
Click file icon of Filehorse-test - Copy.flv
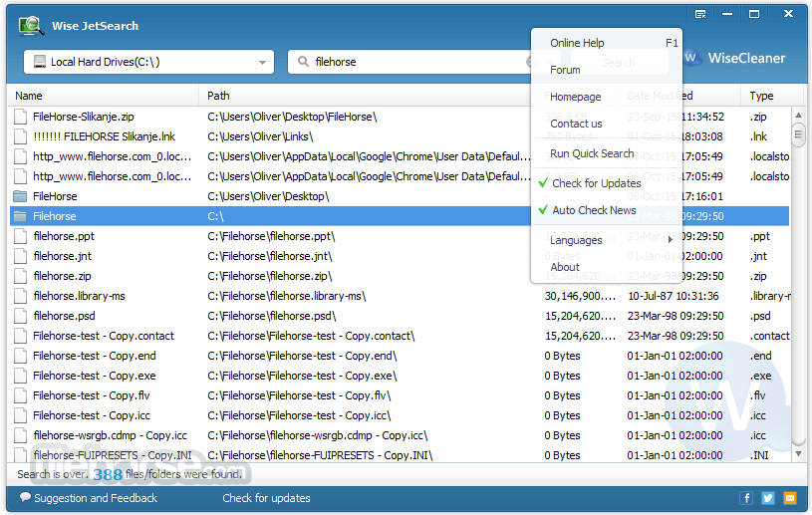click(20, 395)
